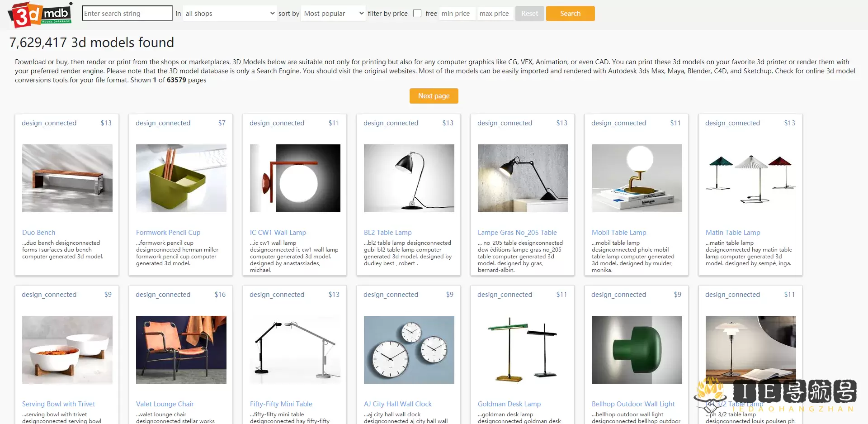Click design_connected shop on Matin Table Lamp card

(x=733, y=123)
